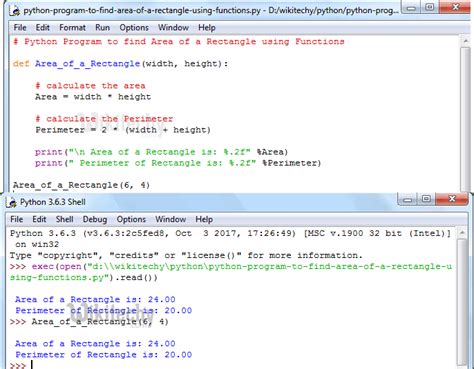Maximize the Python 3.6.3 Shell window
Screen dimensions: 474x369
coord(426,199)
